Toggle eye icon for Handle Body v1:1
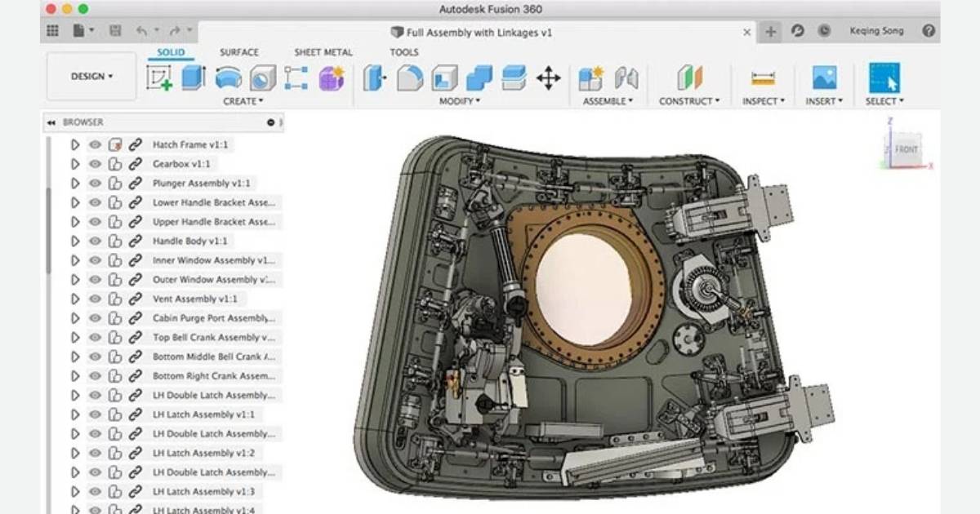This screenshot has width=980, height=514. coord(95,241)
